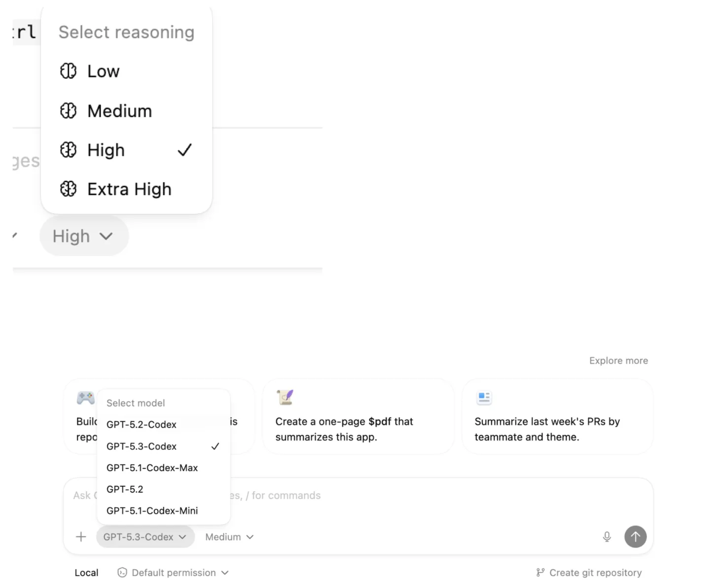The image size is (720, 588).
Task: Click the microphone dictation icon
Action: [607, 537]
